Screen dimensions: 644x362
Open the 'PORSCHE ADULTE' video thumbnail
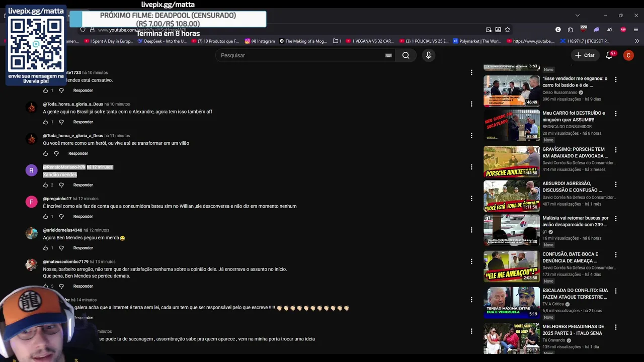click(x=512, y=162)
